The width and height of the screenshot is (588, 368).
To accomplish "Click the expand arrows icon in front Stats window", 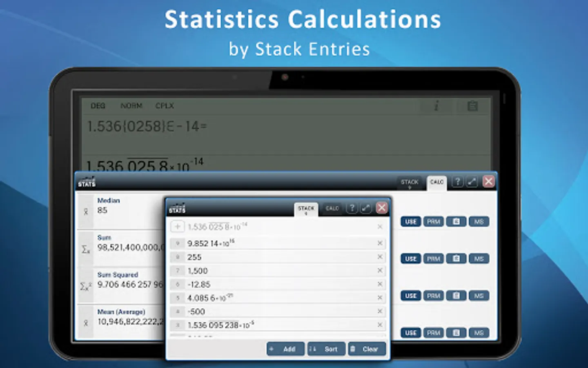I will coord(366,208).
